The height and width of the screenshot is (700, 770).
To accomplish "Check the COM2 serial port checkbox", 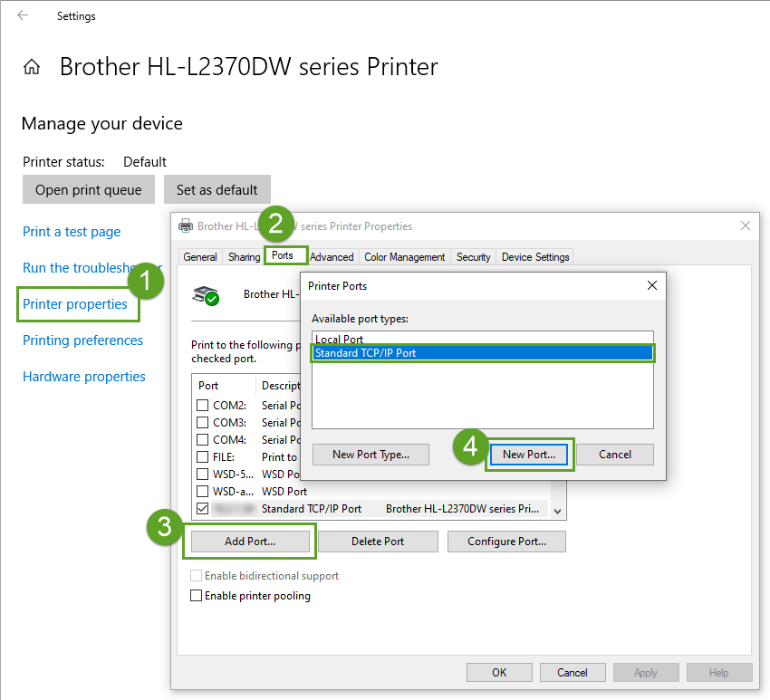I will point(204,405).
